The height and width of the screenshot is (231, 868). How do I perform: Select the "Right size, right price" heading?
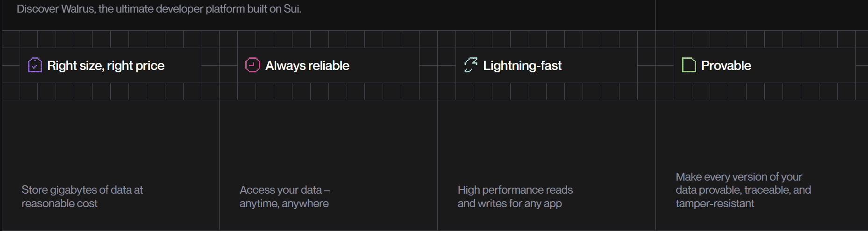(x=106, y=66)
